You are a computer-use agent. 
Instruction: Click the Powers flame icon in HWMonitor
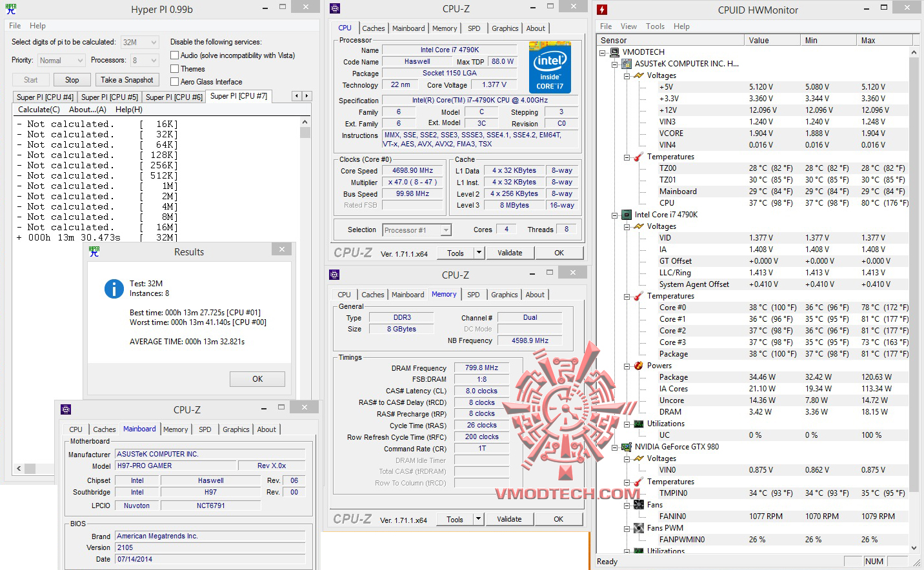639,366
